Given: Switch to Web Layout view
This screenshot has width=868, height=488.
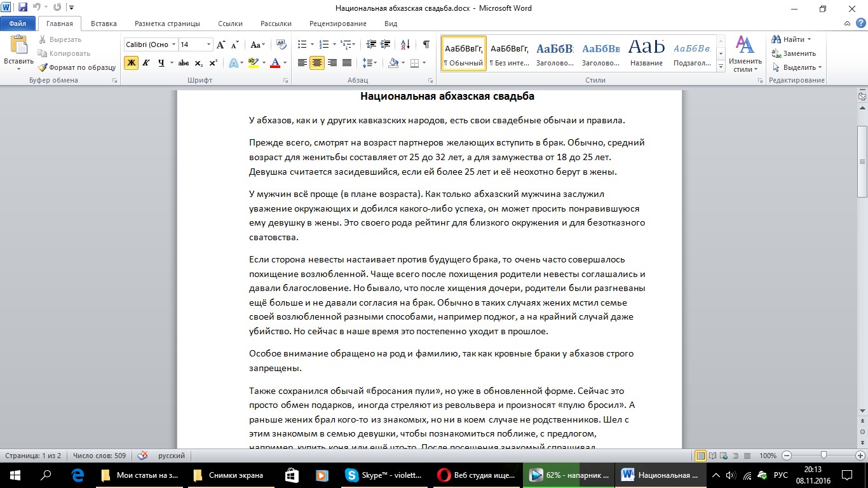Looking at the screenshot, I should point(724,456).
